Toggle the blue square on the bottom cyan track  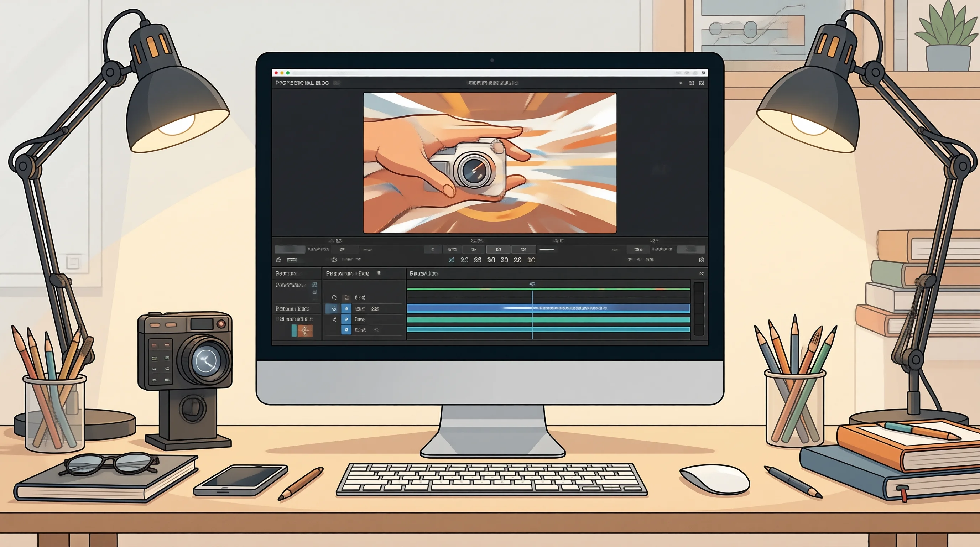click(x=346, y=330)
